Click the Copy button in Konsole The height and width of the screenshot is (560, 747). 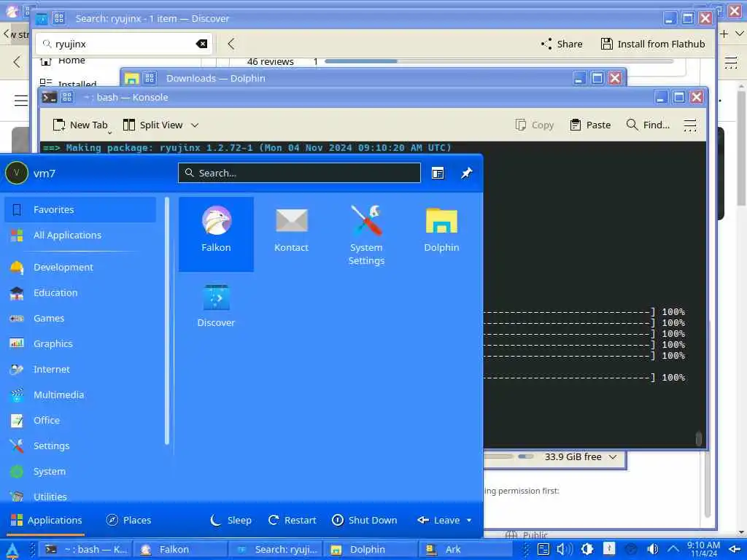pyautogui.click(x=535, y=125)
